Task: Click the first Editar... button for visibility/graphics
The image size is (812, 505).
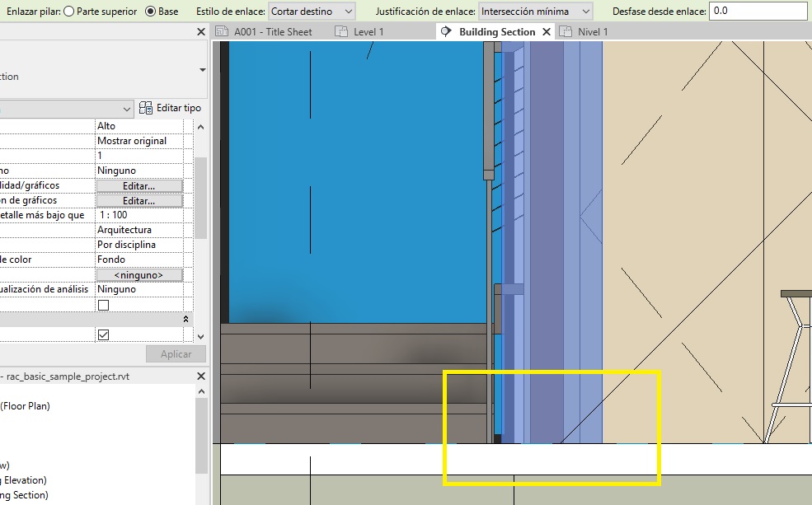Action: click(x=138, y=186)
